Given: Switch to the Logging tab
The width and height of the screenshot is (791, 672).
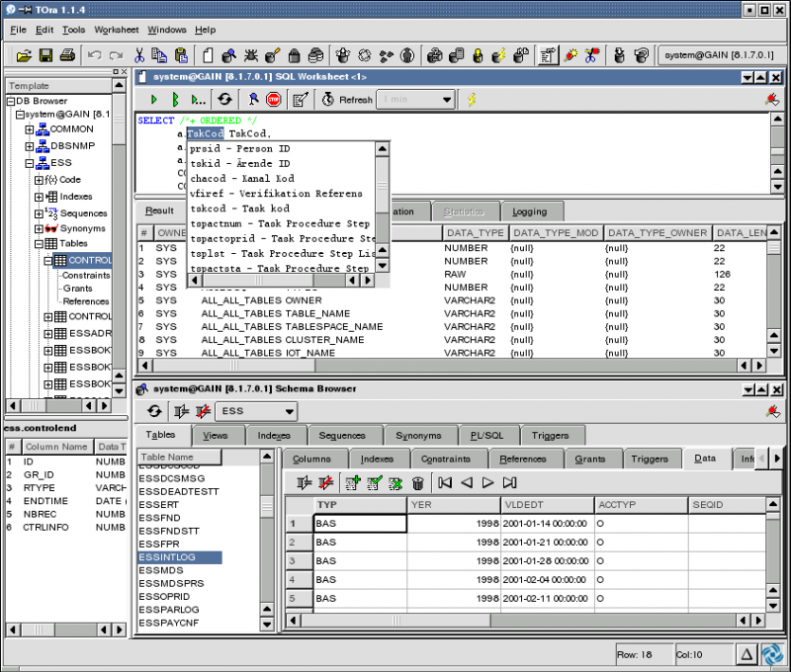Looking at the screenshot, I should point(530,211).
